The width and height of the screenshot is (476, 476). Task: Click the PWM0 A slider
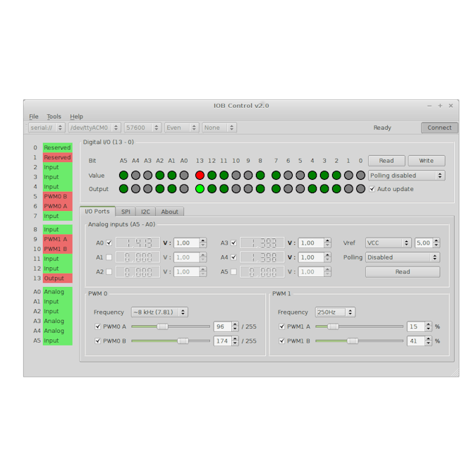pyautogui.click(x=171, y=327)
